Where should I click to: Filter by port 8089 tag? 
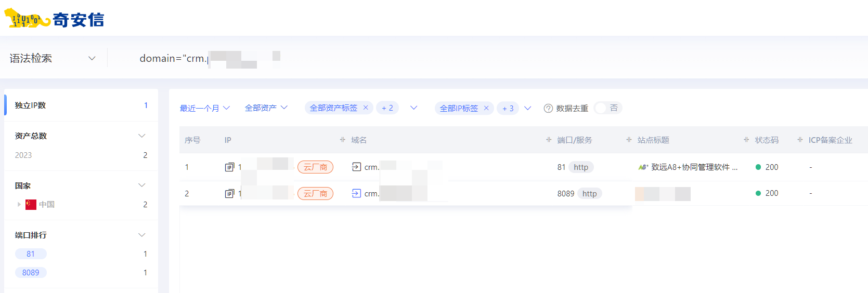31,272
